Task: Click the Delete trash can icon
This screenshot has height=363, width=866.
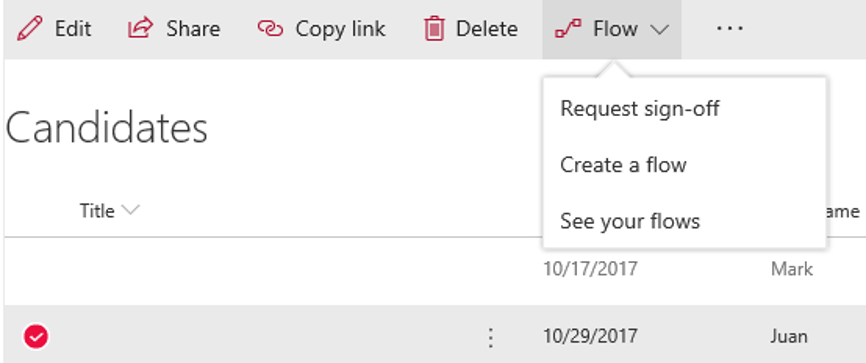Action: click(x=434, y=29)
